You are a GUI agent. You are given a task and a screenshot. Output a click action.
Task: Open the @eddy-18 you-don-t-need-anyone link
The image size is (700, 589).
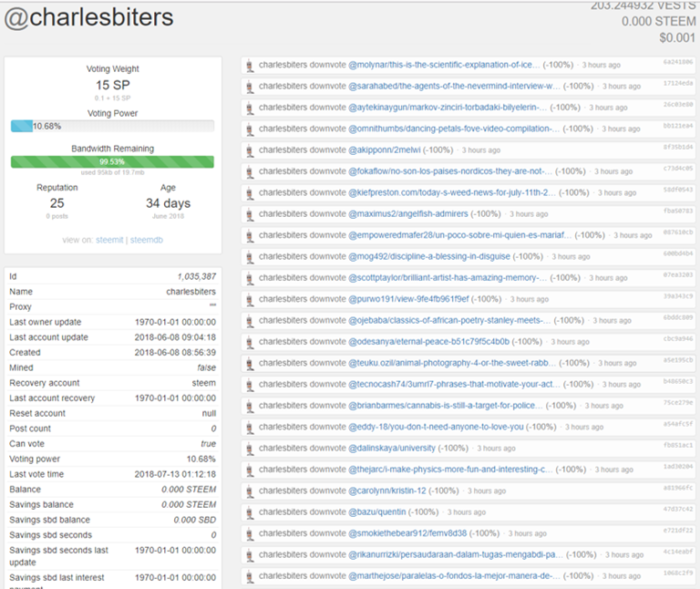click(x=436, y=427)
